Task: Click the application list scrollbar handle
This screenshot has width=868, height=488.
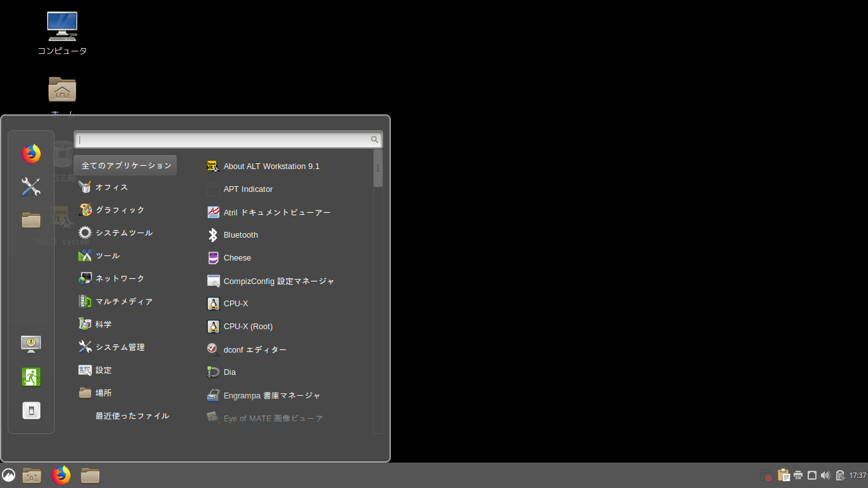Action: [x=378, y=168]
